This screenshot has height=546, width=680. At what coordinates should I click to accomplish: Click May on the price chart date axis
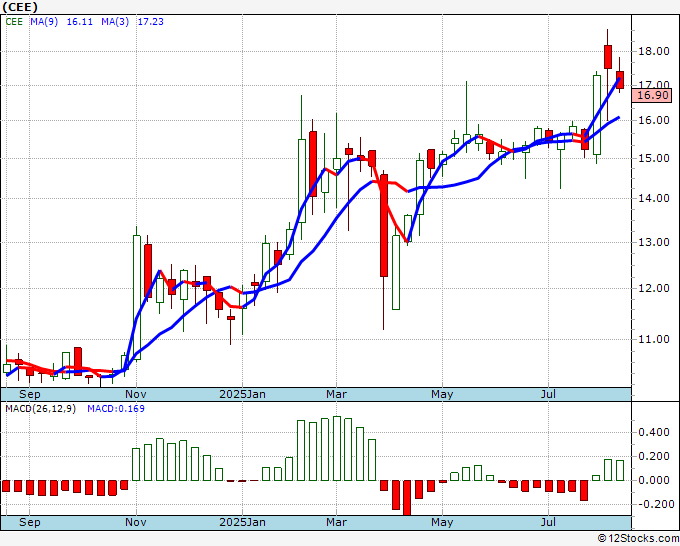click(442, 394)
